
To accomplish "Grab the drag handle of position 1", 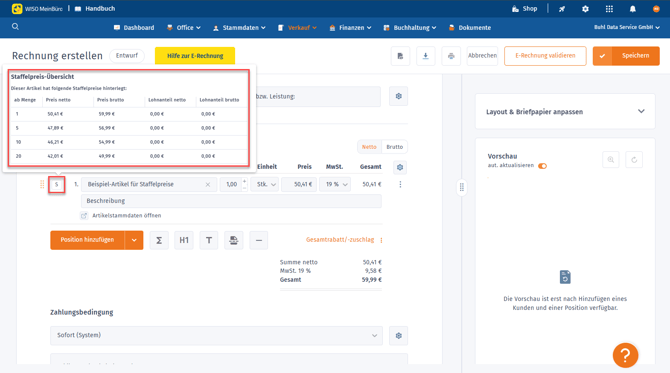I will [42, 185].
